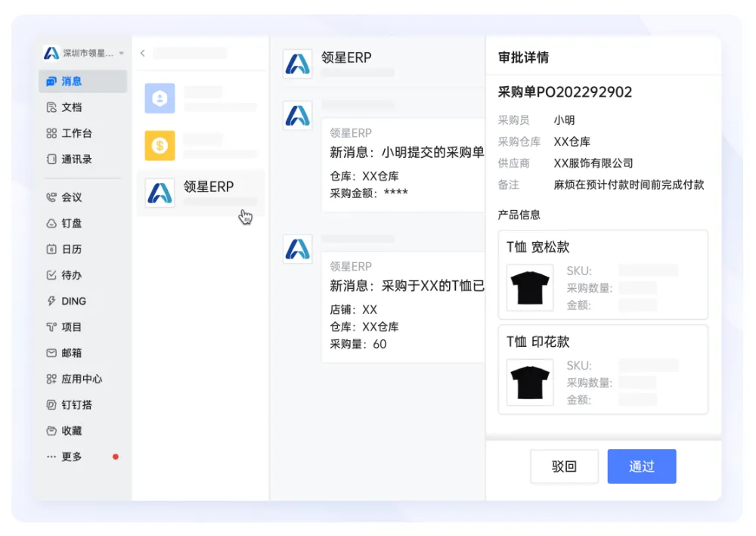Click the 通过 approve button
The height and width of the screenshot is (536, 756).
click(x=642, y=466)
